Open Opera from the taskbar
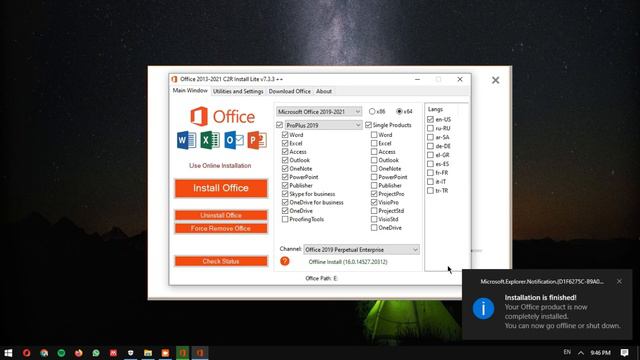This screenshot has height=360, width=640. 27,353
